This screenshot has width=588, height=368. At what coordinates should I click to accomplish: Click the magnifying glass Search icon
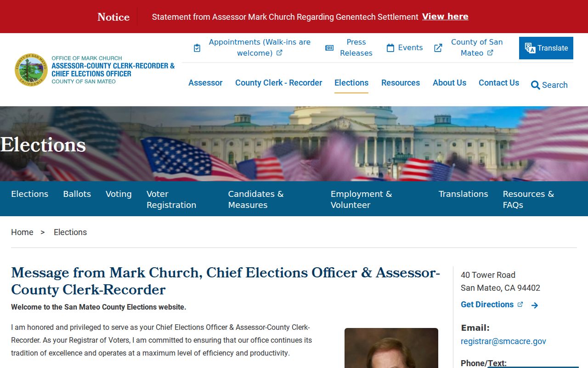click(x=535, y=85)
